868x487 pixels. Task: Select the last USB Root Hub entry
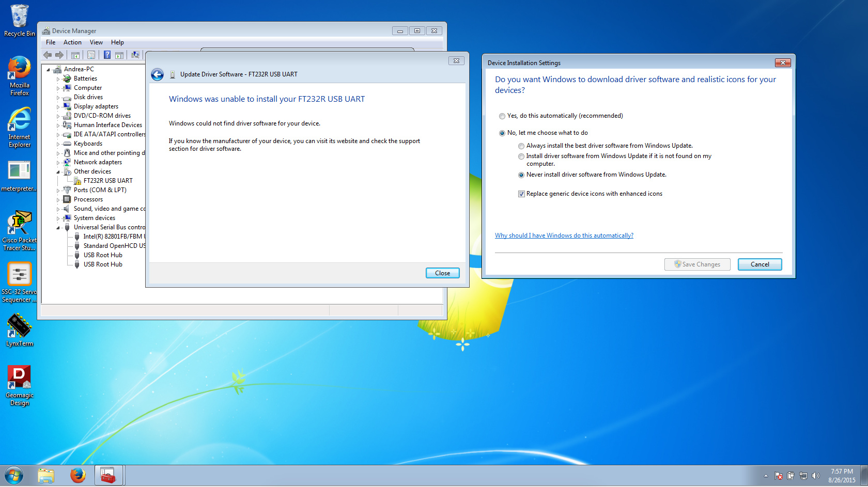(103, 264)
